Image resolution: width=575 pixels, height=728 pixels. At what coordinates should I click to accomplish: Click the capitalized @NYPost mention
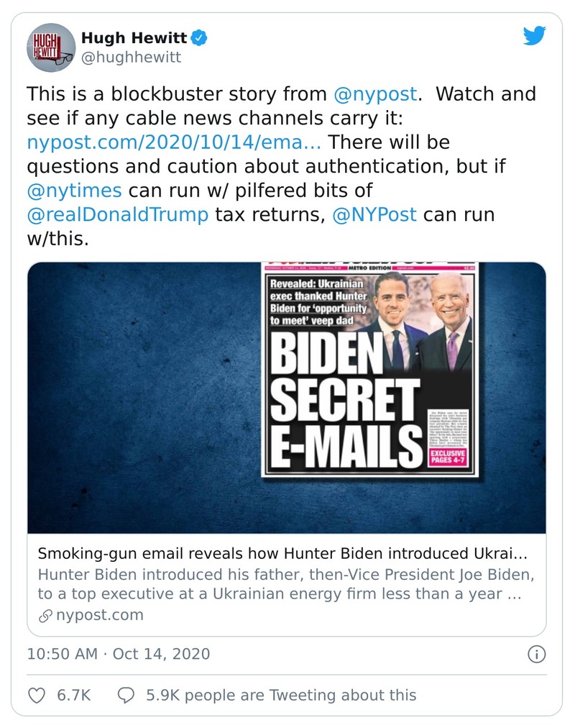pyautogui.click(x=374, y=215)
